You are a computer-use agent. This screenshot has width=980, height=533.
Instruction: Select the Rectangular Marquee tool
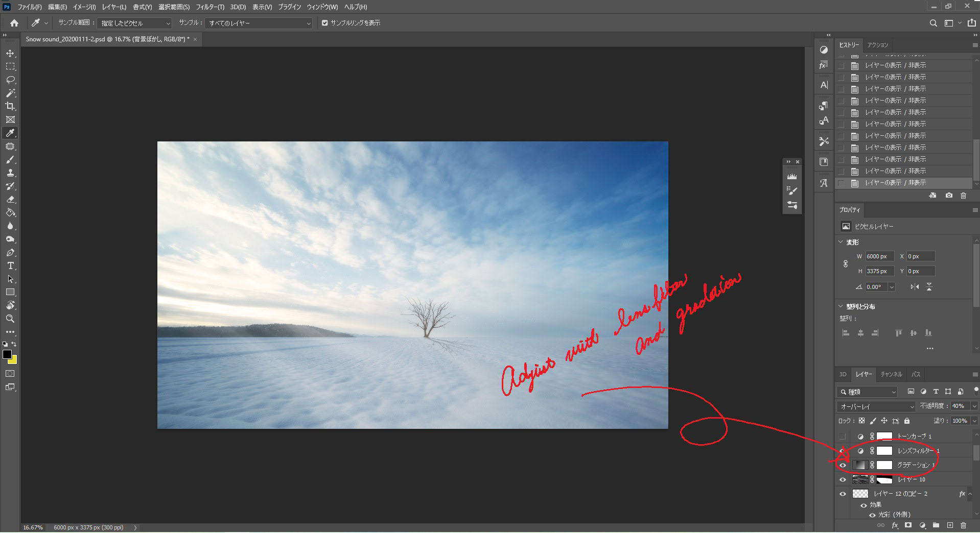(x=10, y=66)
